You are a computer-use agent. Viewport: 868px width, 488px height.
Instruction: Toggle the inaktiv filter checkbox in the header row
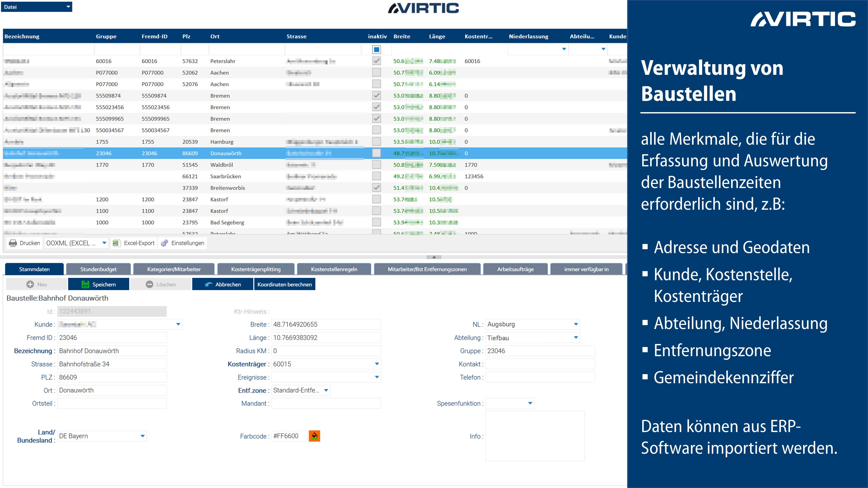tap(376, 49)
